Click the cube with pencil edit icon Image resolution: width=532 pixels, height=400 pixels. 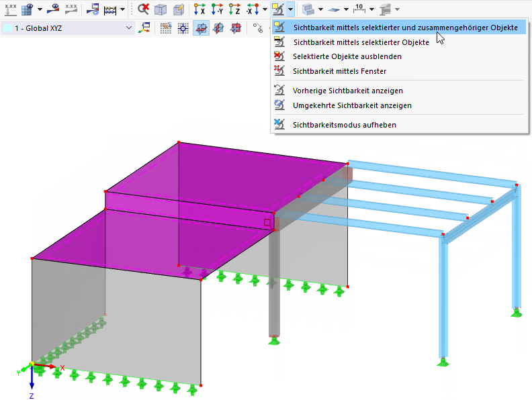(179, 9)
